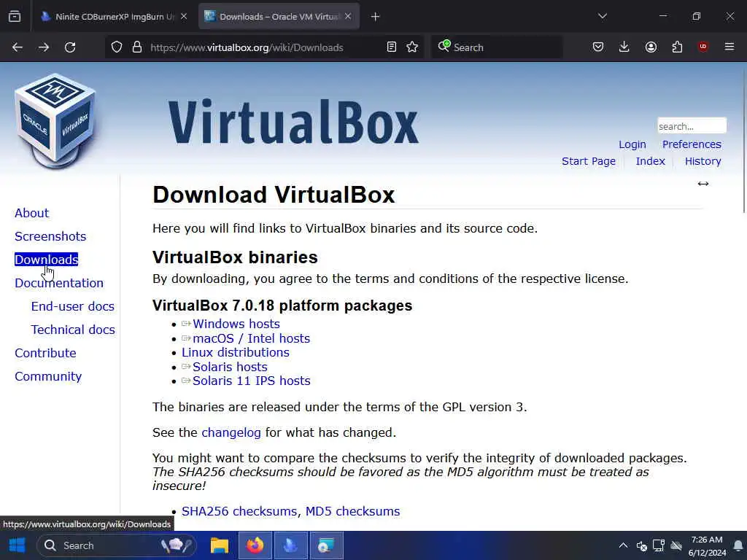Open File Explorer from taskbar
This screenshot has height=560, width=747.
tap(220, 545)
